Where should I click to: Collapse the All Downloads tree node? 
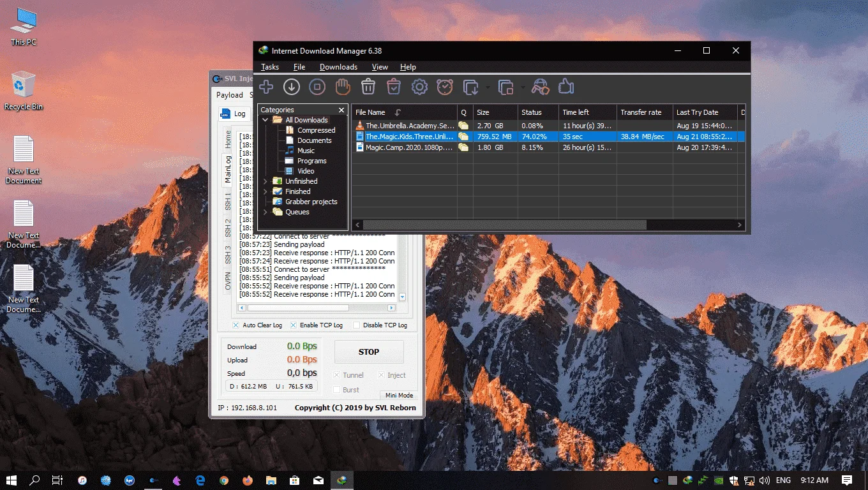click(266, 120)
